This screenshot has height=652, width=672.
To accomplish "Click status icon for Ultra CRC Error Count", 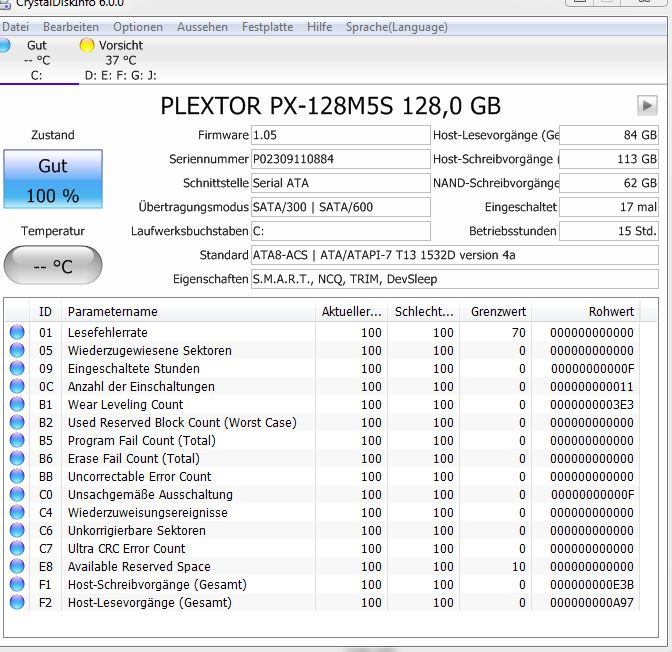I will 17,548.
